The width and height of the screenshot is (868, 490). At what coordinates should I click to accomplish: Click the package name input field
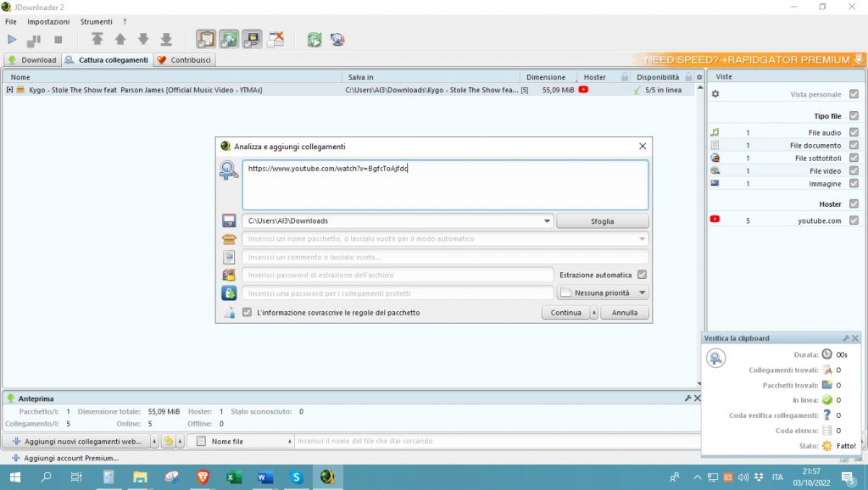[x=441, y=239]
